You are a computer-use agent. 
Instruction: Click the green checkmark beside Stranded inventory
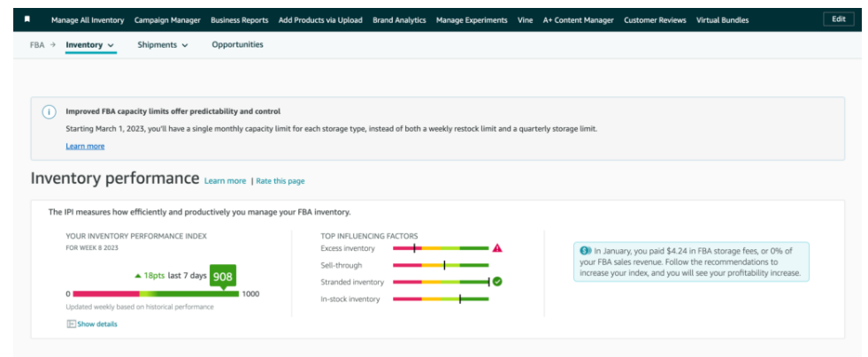[x=497, y=282]
